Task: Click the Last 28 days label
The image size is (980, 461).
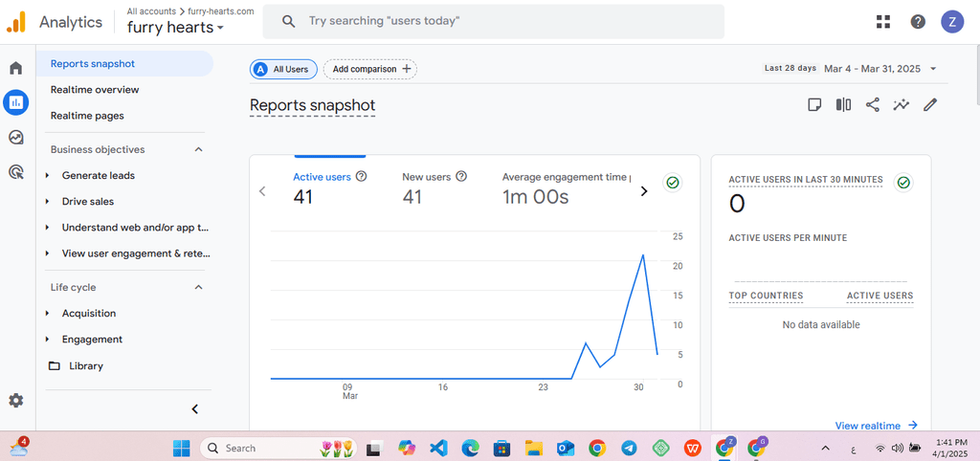Action: pyautogui.click(x=791, y=68)
